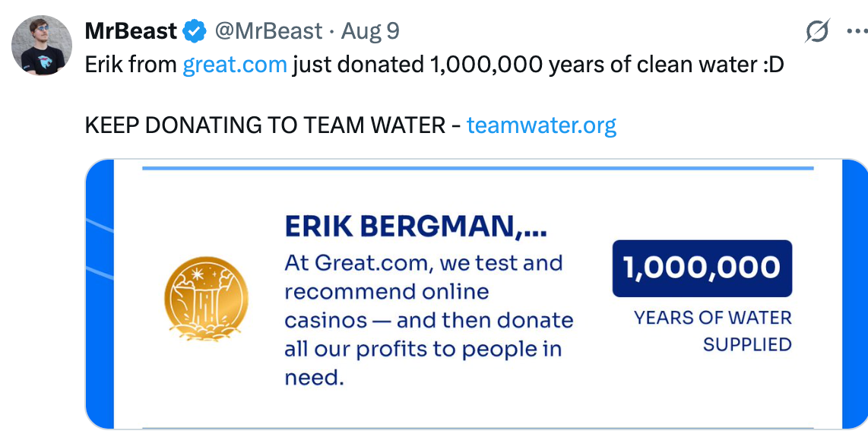Follow the great.com link

tap(235, 65)
